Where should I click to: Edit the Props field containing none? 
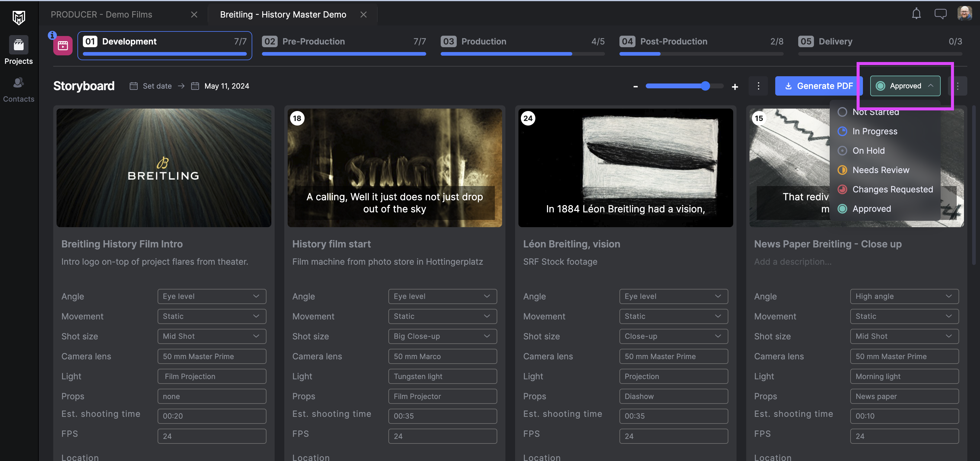tap(212, 396)
